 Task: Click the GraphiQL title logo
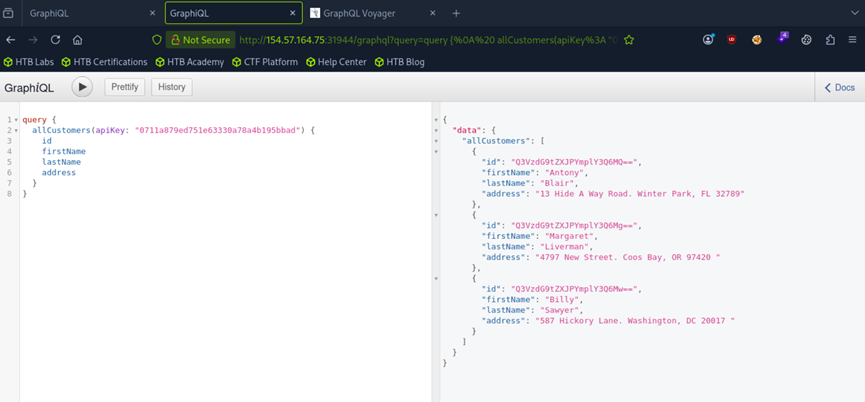tap(29, 88)
